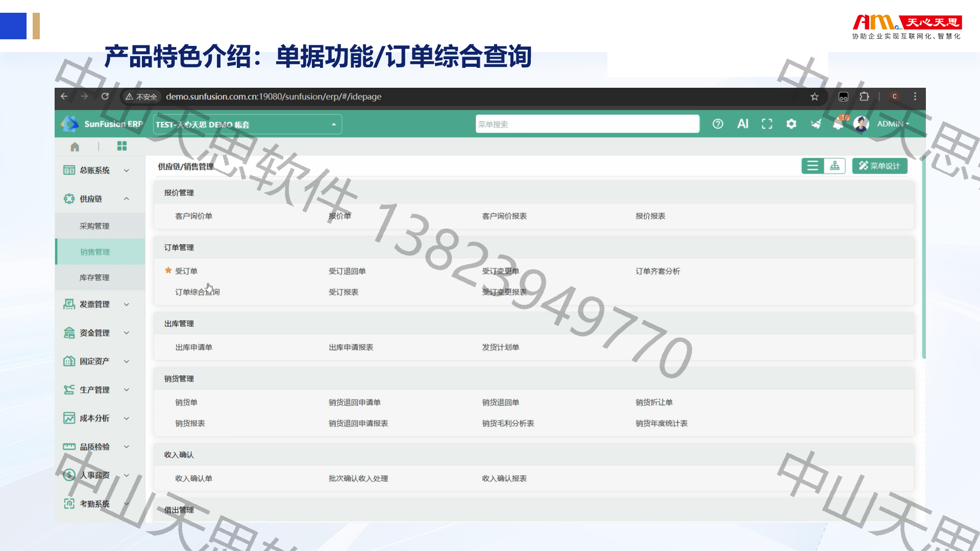The height and width of the screenshot is (551, 980).
Task: Open 客户询价单
Action: tap(193, 216)
